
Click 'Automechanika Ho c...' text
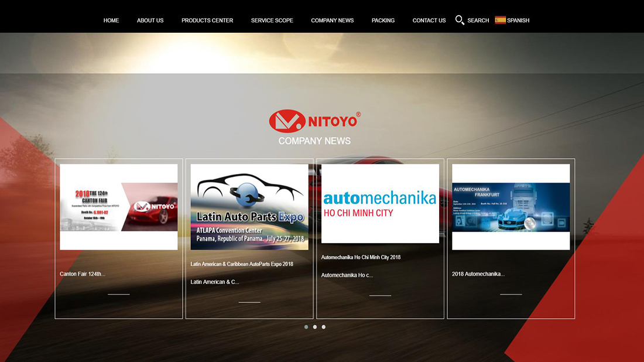pyautogui.click(x=347, y=275)
